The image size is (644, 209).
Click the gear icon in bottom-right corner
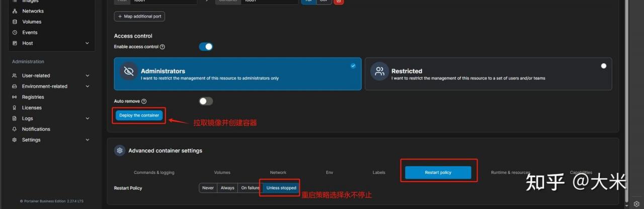tap(636, 204)
